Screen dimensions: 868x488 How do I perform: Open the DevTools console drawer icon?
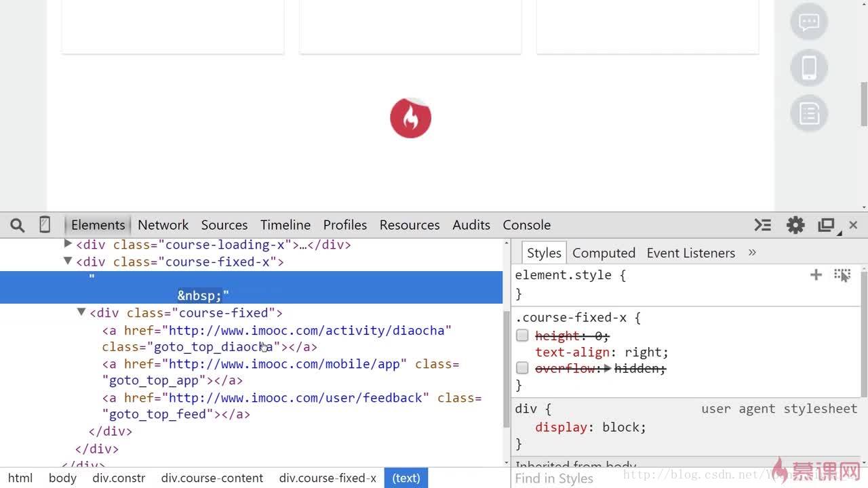click(763, 225)
